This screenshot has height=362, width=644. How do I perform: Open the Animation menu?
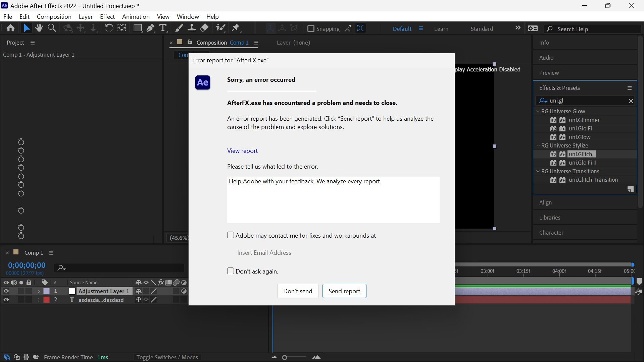coord(136,16)
